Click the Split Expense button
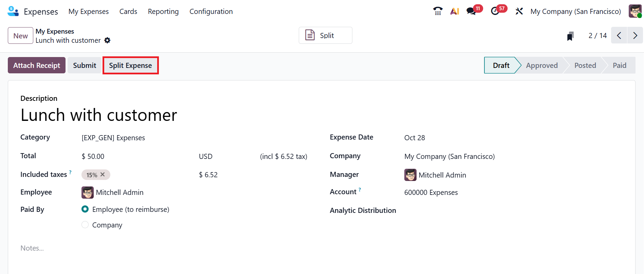Screen dimensions: 644x274 point(130,65)
